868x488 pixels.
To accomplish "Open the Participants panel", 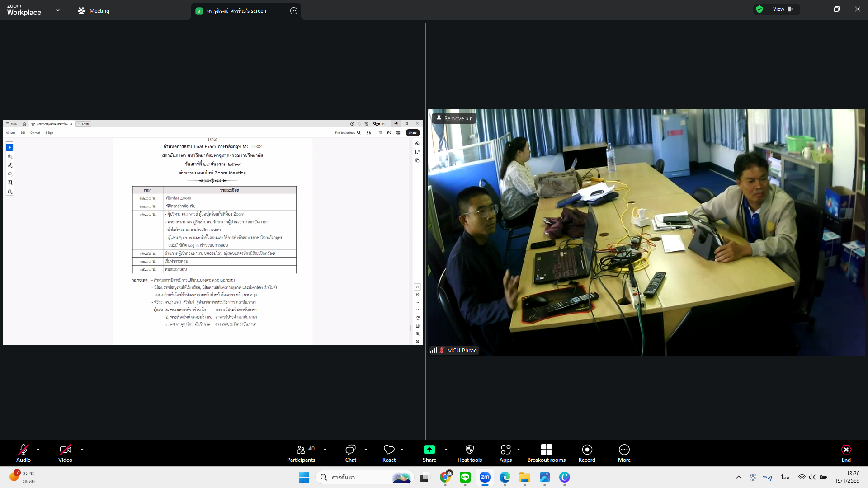I will pos(301,453).
